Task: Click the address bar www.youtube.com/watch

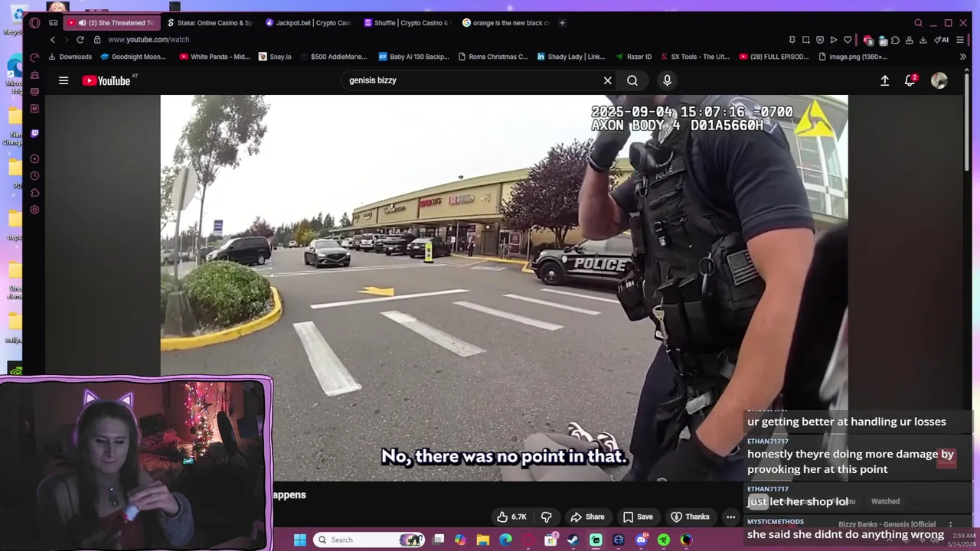Action: [149, 40]
